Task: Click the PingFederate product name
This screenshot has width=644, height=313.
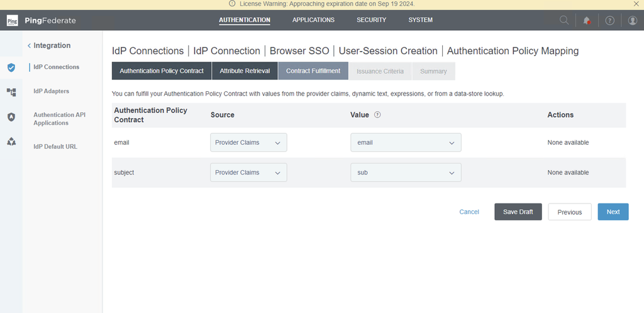Action: tap(50, 21)
